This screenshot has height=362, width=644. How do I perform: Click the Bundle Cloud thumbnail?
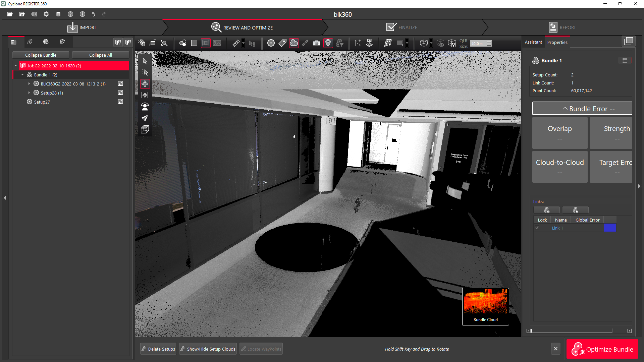(485, 306)
